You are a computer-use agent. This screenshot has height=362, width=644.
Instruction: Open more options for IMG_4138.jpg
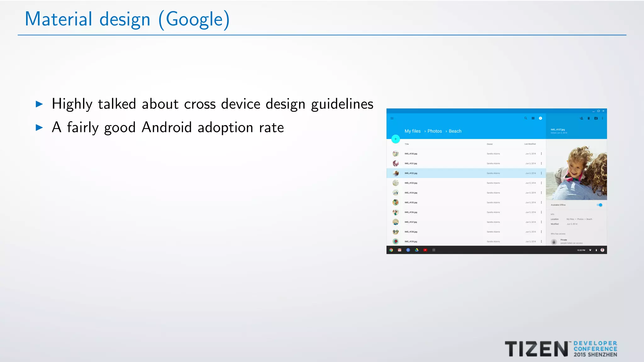coord(541,232)
